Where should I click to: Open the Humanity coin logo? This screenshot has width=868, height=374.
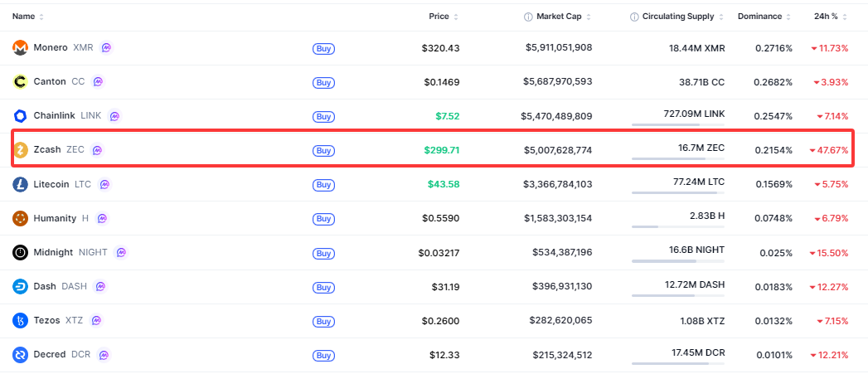(x=20, y=218)
